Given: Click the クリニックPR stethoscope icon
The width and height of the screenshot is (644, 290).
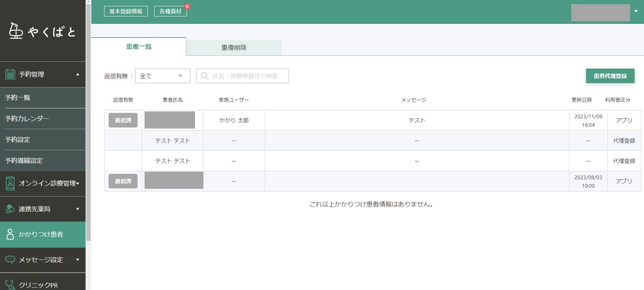Looking at the screenshot, I should (x=10, y=284).
